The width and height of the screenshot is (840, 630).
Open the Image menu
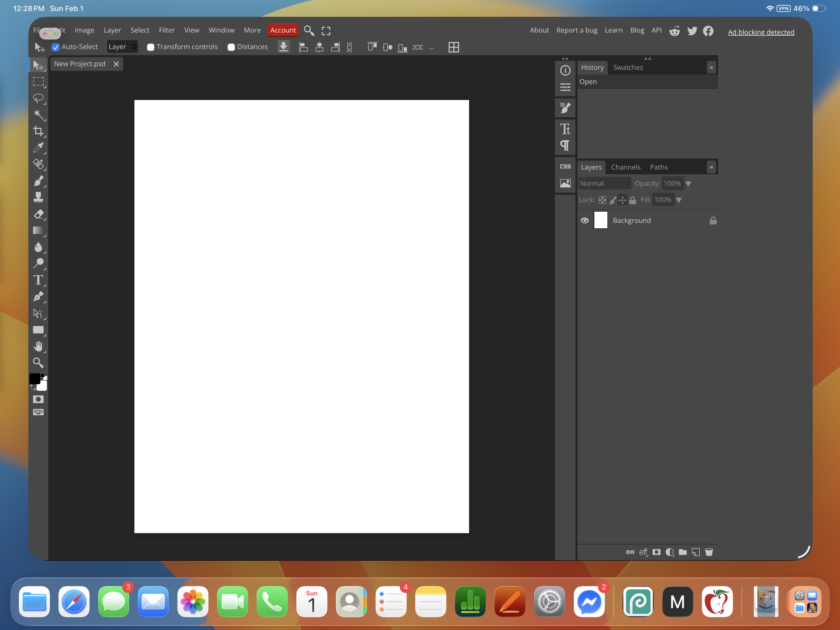pyautogui.click(x=84, y=30)
